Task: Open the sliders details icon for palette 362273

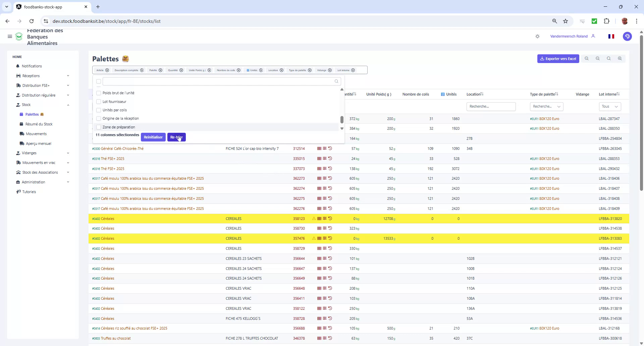Action: [x=324, y=178]
